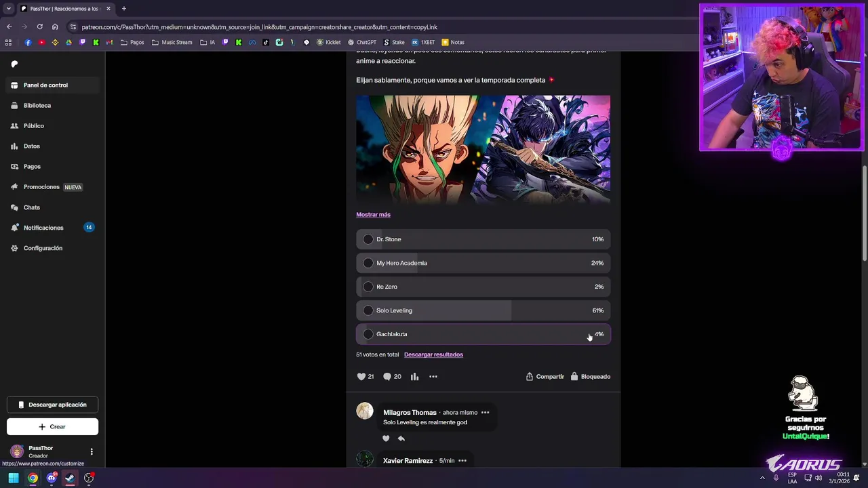The height and width of the screenshot is (488, 868).
Task: Like Milagros Thomas's comment
Action: pos(386,439)
